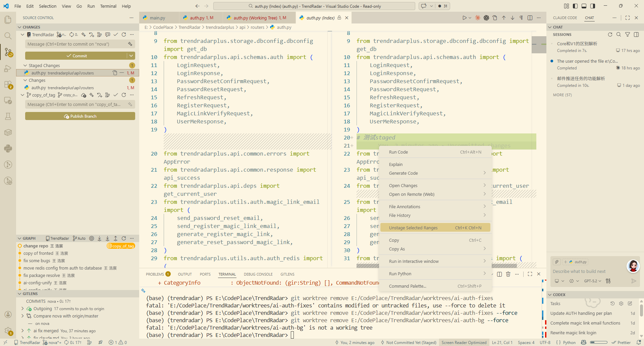Click the status bar usage progress bar

tap(598, 342)
